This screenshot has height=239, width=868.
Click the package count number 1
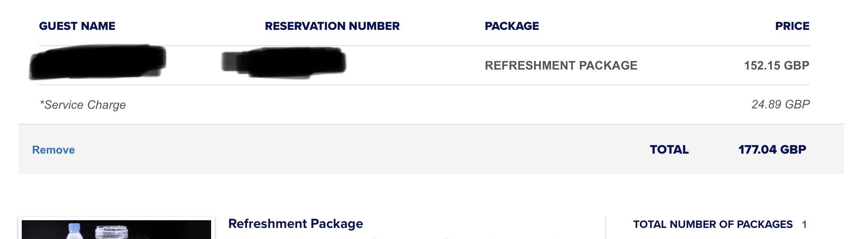point(804,224)
